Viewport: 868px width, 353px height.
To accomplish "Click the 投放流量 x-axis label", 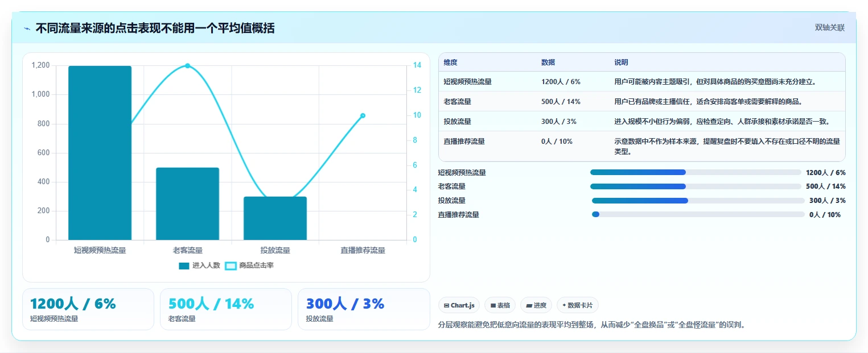I will click(x=275, y=251).
